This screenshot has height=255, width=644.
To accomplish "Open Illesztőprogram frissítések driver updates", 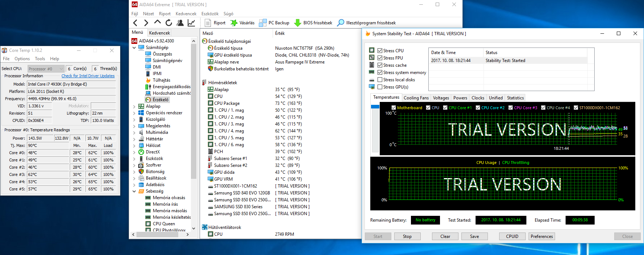I will pyautogui.click(x=366, y=23).
